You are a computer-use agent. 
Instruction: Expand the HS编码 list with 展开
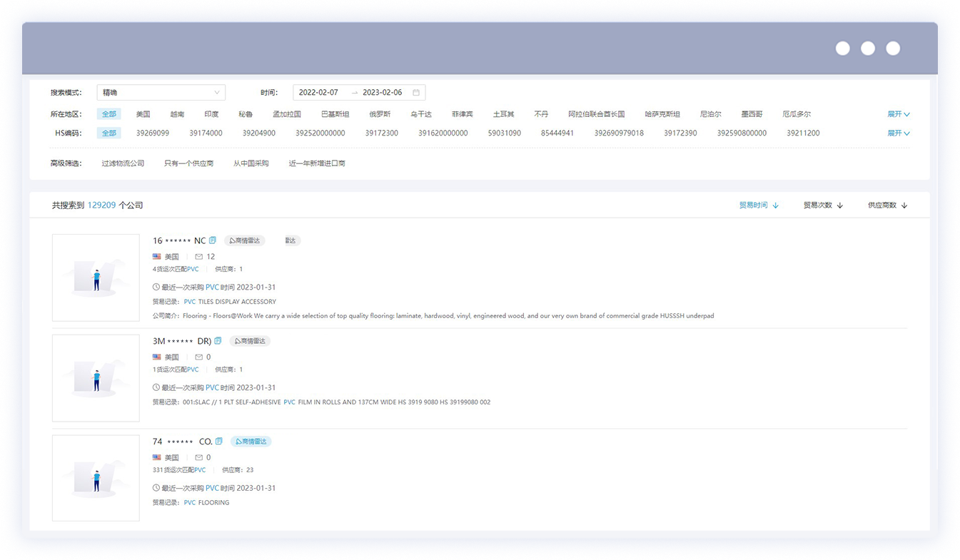click(899, 133)
